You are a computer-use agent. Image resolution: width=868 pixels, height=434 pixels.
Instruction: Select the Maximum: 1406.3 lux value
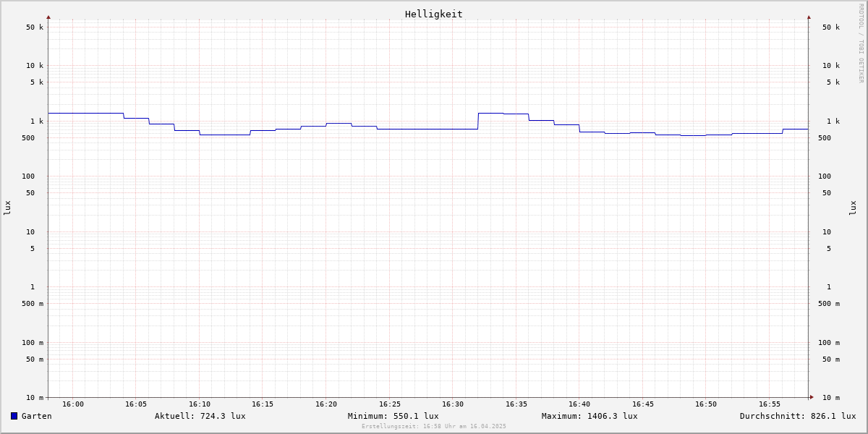[590, 416]
